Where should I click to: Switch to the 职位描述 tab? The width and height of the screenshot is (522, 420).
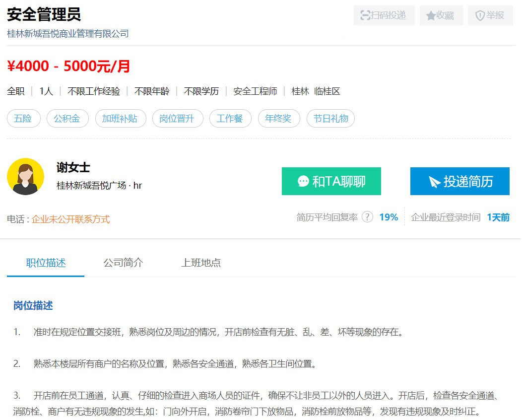click(46, 263)
